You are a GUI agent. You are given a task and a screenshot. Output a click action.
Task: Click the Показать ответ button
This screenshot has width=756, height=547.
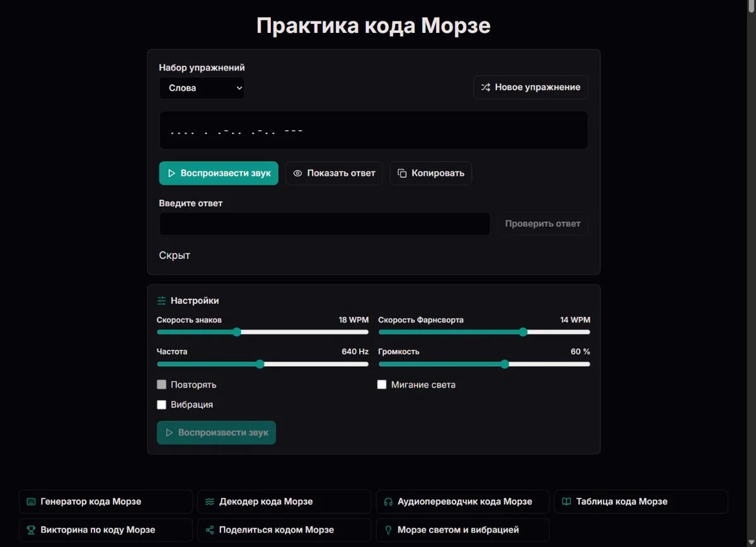point(334,173)
